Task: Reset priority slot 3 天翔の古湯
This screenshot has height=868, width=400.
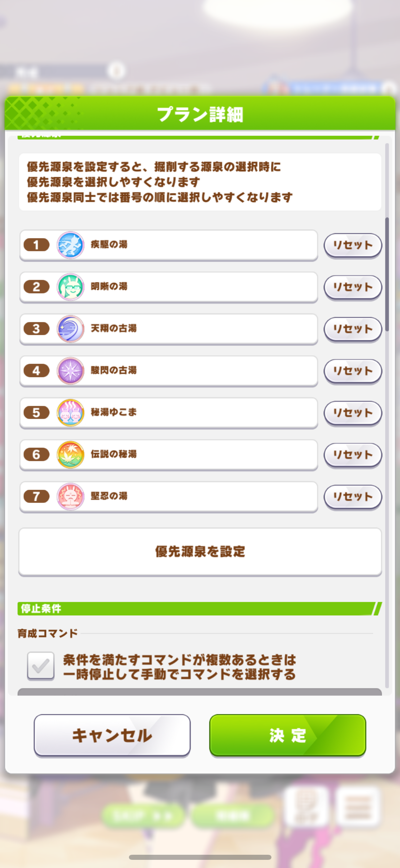Action: click(353, 329)
